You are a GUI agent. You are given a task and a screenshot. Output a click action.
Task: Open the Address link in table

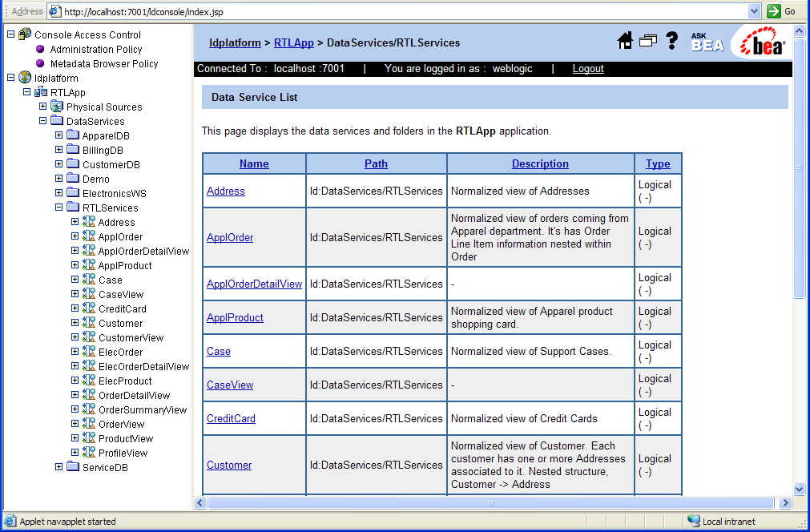coord(226,191)
